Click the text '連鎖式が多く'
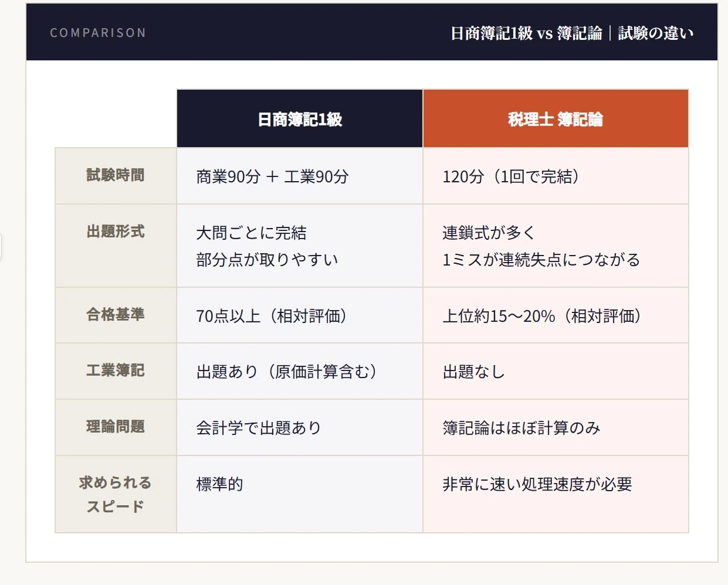 coord(489,233)
